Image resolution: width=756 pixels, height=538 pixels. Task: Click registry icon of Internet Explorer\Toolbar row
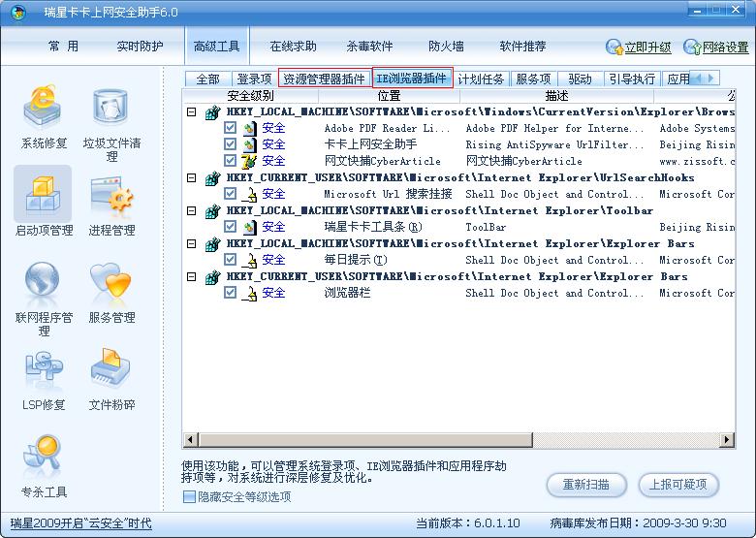pyautogui.click(x=212, y=210)
